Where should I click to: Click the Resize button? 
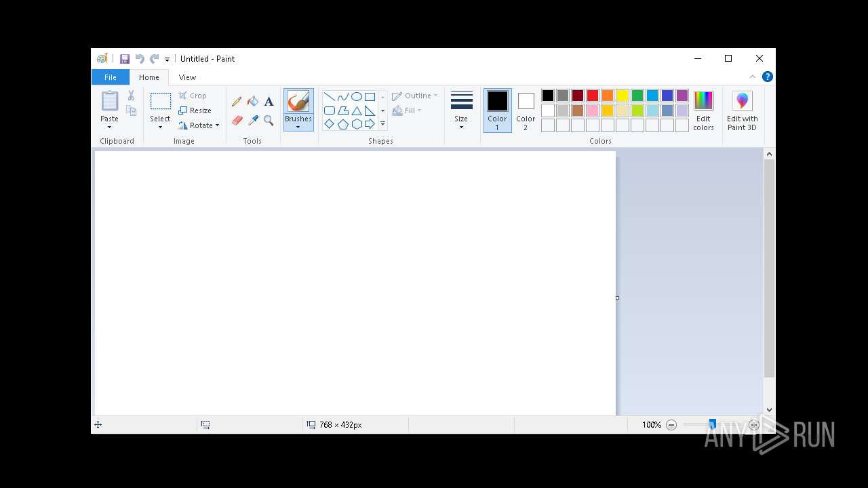[195, 110]
